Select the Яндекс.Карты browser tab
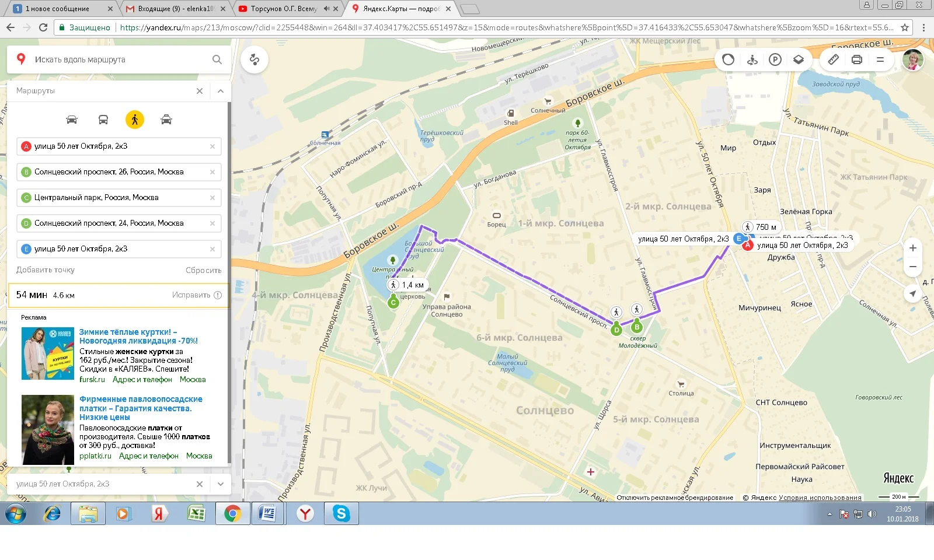934x560 pixels. pos(402,9)
